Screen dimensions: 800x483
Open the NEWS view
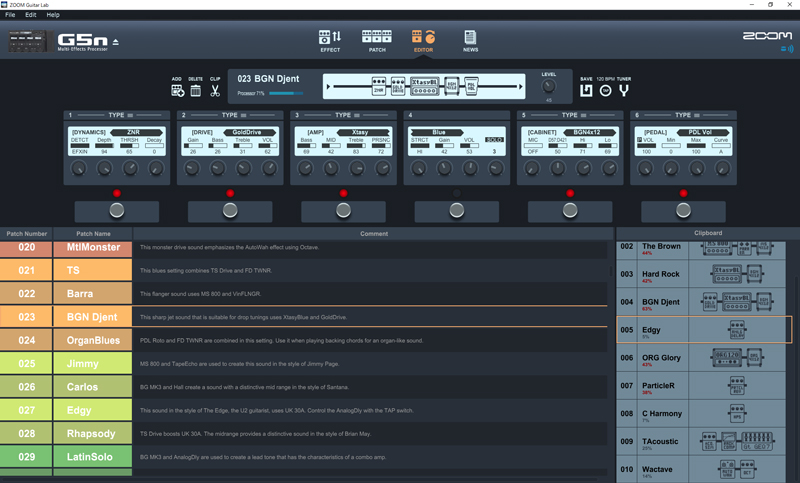pyautogui.click(x=470, y=41)
